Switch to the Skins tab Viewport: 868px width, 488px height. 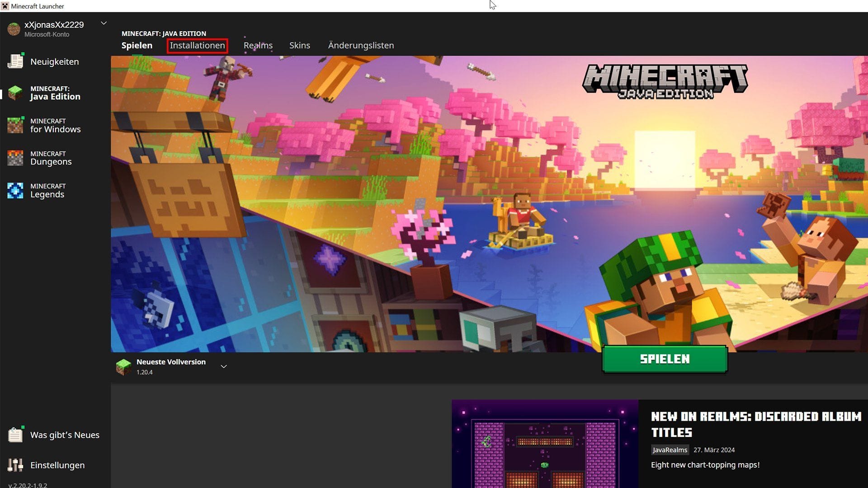click(300, 45)
